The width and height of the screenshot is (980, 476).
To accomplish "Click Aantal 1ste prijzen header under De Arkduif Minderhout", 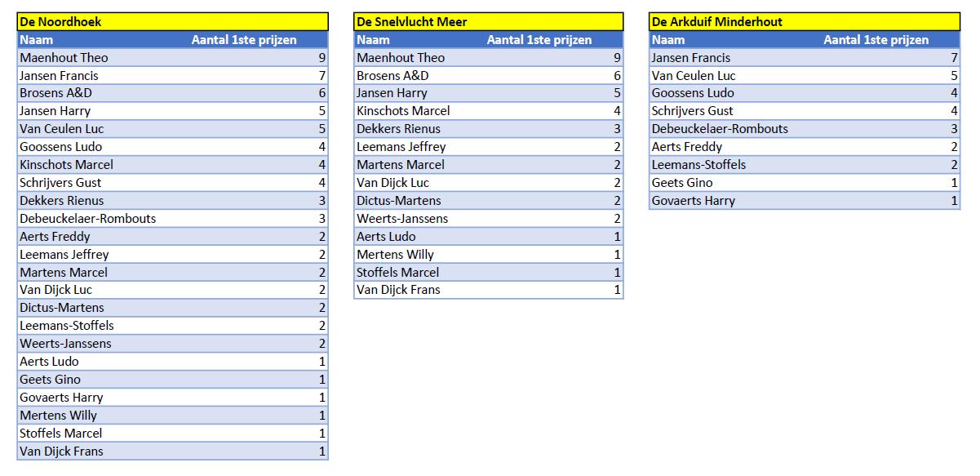I will point(876,40).
